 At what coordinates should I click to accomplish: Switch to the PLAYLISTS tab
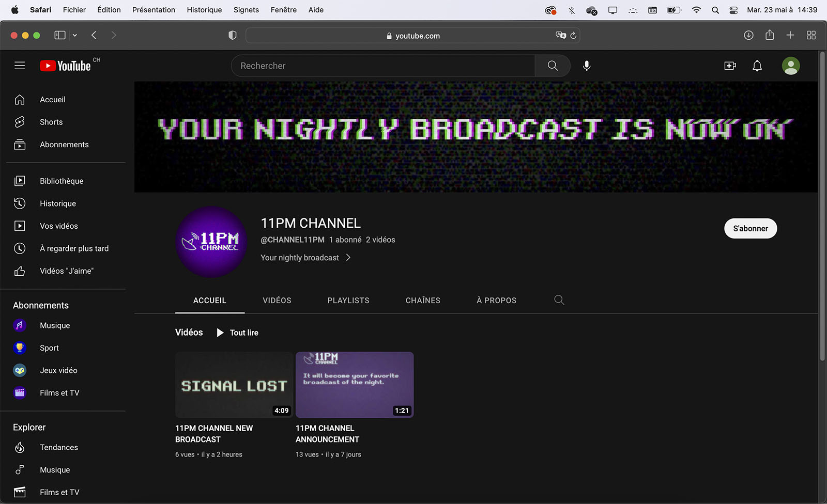[x=348, y=301]
